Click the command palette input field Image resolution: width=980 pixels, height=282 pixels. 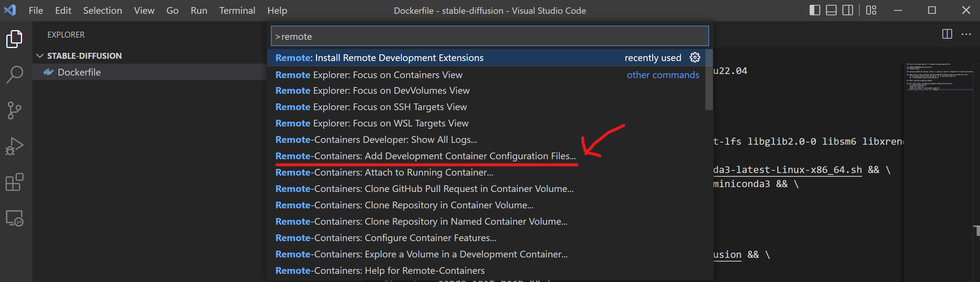(489, 36)
